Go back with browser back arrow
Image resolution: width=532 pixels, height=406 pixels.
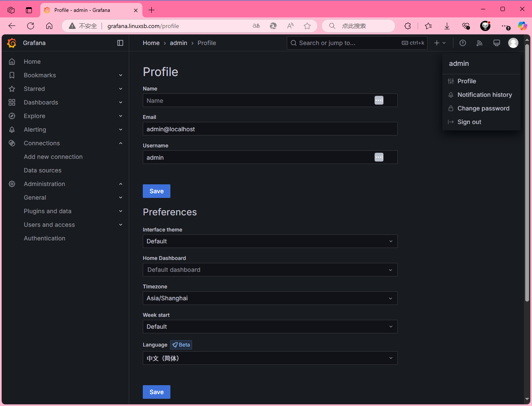coord(12,26)
